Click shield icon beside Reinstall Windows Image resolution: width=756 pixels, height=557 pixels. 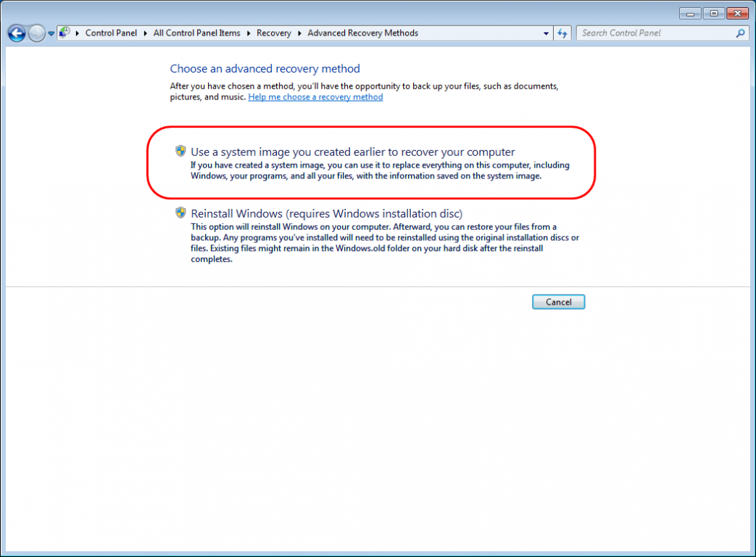(180, 213)
